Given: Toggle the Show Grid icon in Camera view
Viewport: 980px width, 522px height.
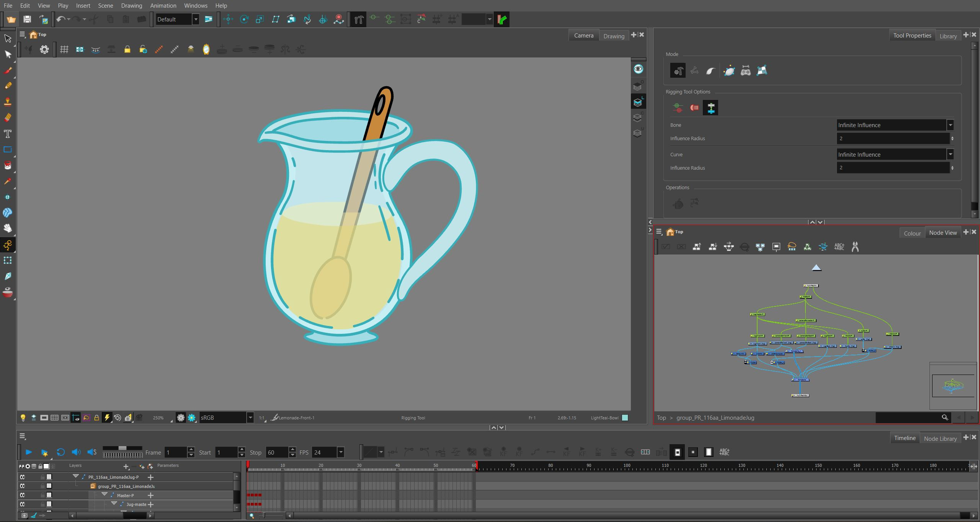Looking at the screenshot, I should [64, 49].
